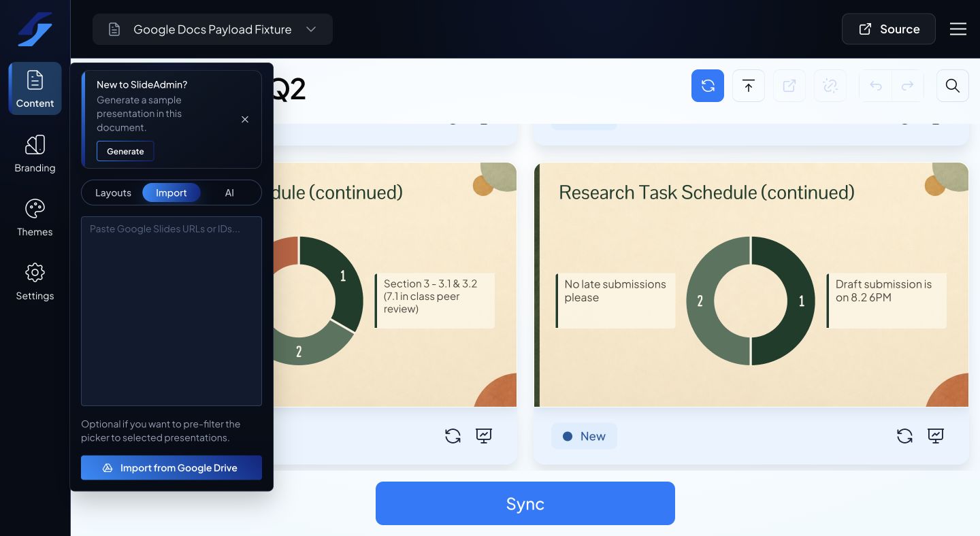The width and height of the screenshot is (980, 536).
Task: Select the Import tab
Action: point(171,192)
